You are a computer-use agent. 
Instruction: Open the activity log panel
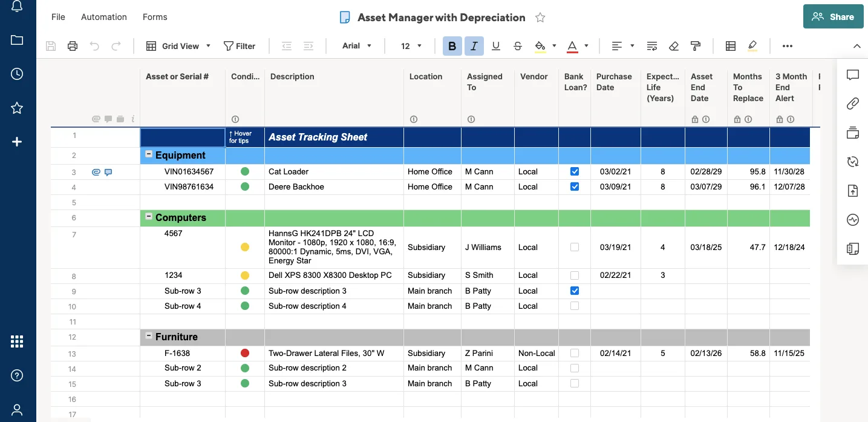pos(852,220)
